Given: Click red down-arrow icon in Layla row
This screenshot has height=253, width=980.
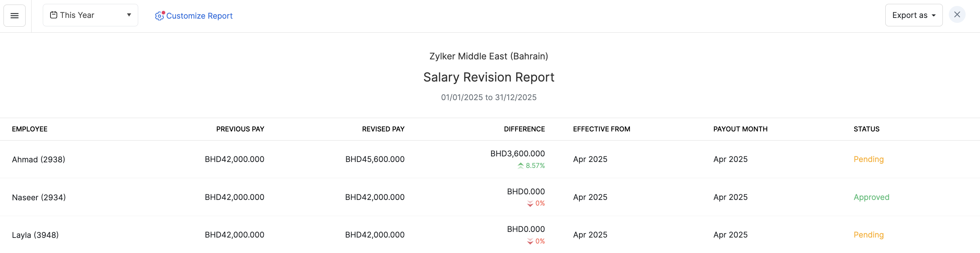Looking at the screenshot, I should point(530,241).
